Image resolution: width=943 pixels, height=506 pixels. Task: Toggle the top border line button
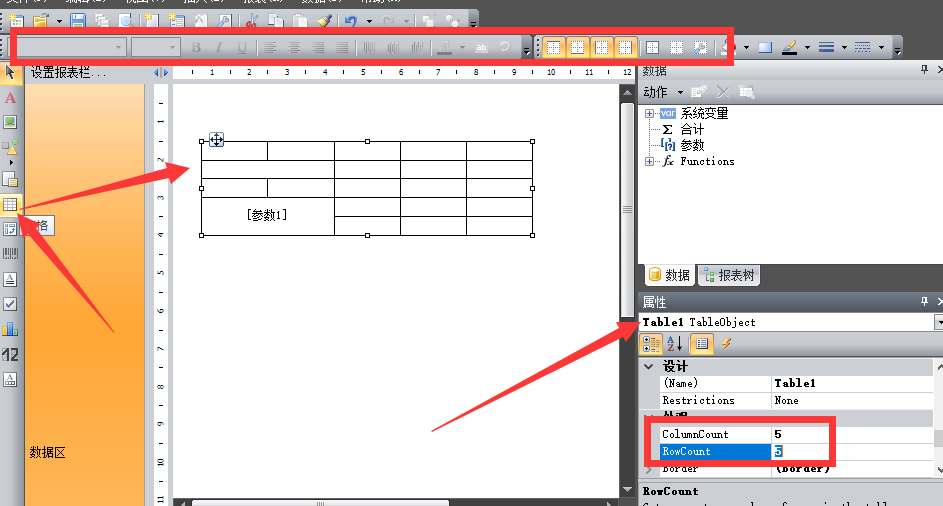[x=553, y=47]
